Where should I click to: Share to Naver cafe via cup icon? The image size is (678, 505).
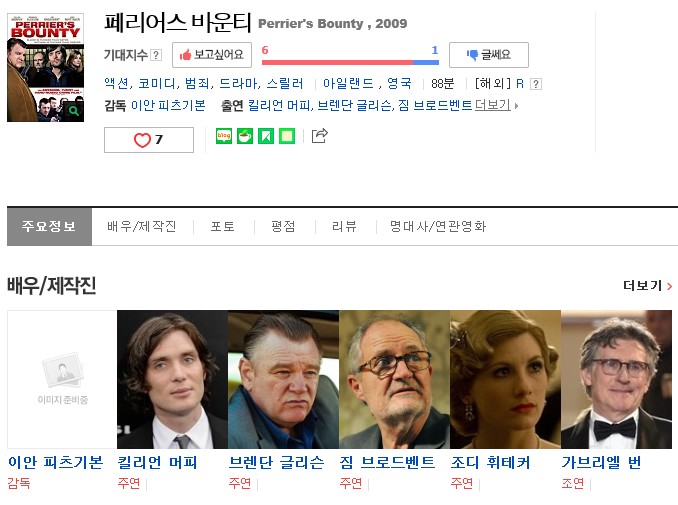tap(245, 136)
